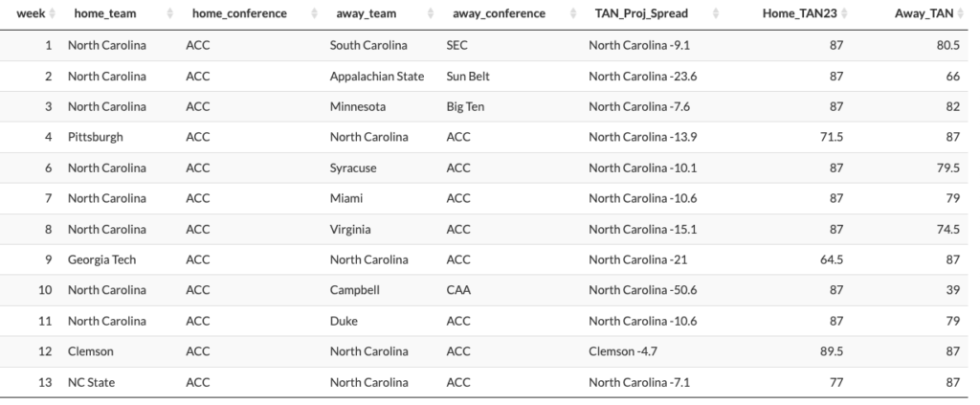This screenshot has height=405, width=980.
Task: Click the Big Ten away conference cell
Action: pos(465,106)
